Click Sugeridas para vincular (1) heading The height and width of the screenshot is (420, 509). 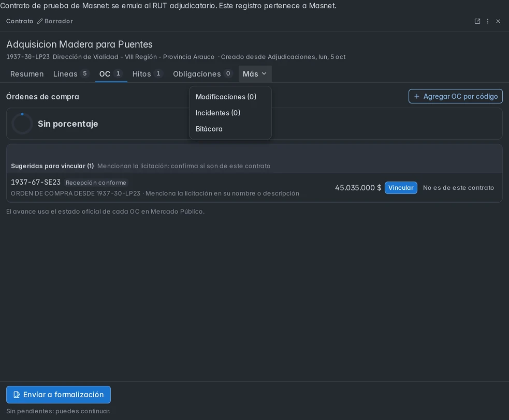pyautogui.click(x=52, y=166)
